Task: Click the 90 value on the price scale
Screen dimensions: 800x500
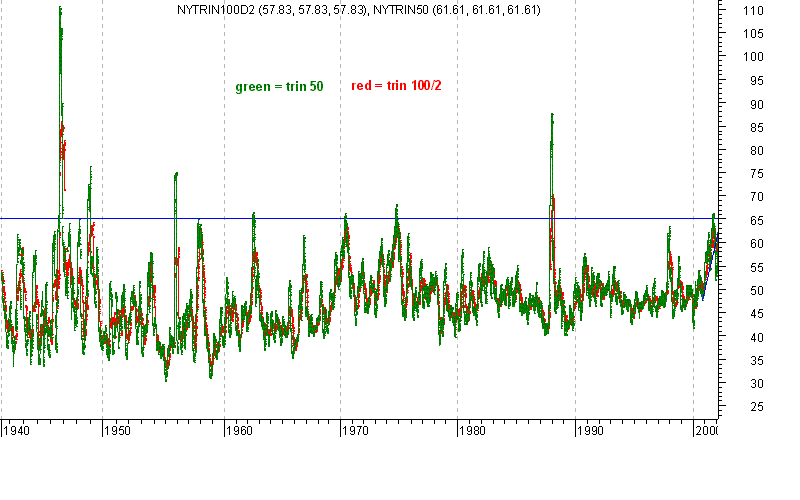Action: click(757, 105)
